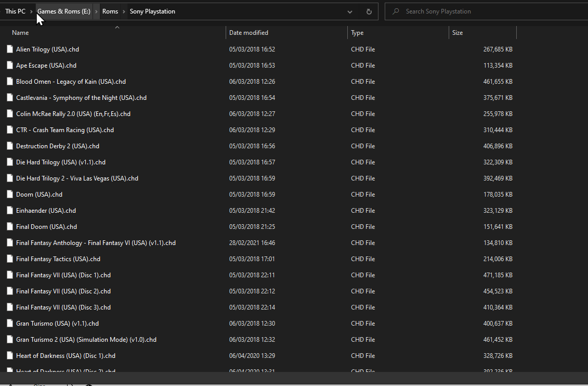Select Colin McRae Rally 2.0 (USA) (En,Fr,Es).chd

[73, 113]
